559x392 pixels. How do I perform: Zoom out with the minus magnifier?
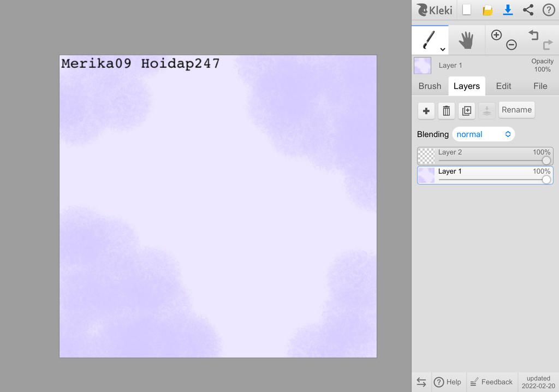(511, 45)
